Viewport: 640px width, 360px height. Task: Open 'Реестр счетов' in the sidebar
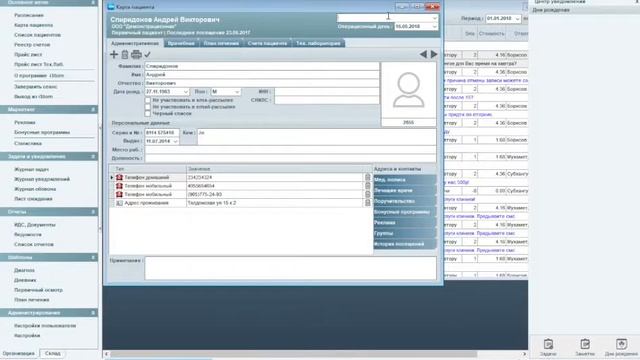[x=32, y=44]
